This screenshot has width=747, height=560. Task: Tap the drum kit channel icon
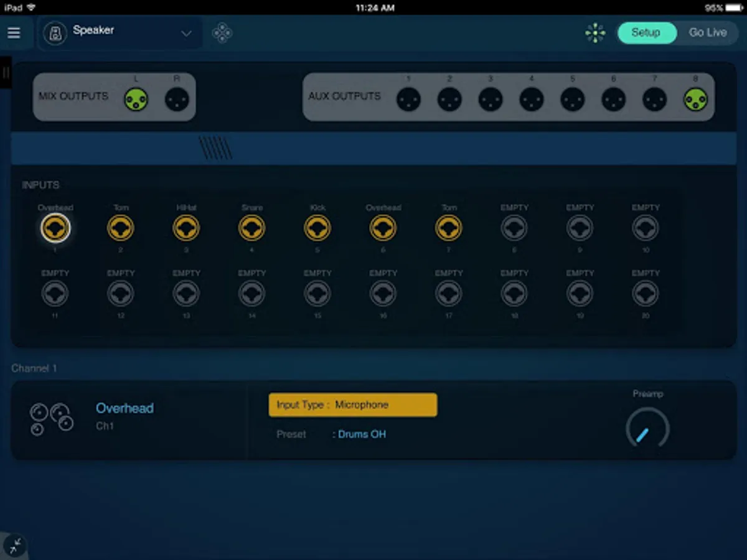52,419
